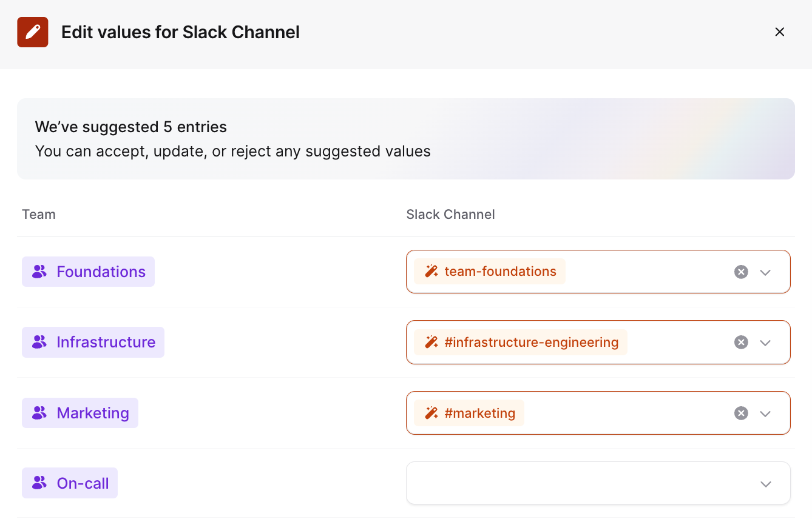The image size is (812, 519).
Task: Expand the Marketing Slack channel dropdown
Action: pos(765,414)
